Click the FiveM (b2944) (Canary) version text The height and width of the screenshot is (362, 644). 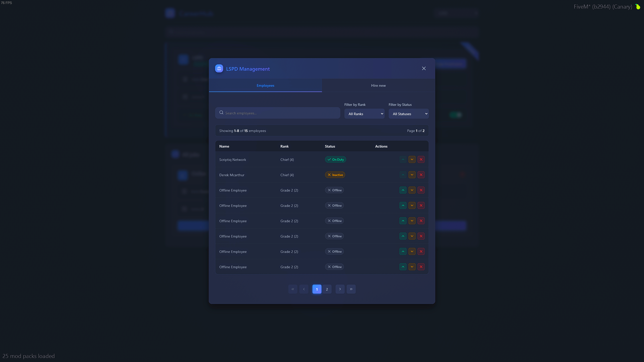pyautogui.click(x=603, y=7)
